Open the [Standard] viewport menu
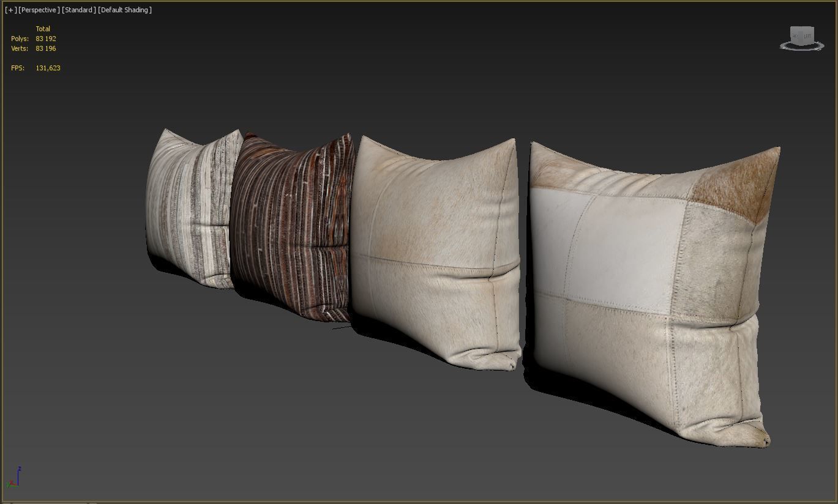Viewport: 838px width, 504px height. point(79,10)
